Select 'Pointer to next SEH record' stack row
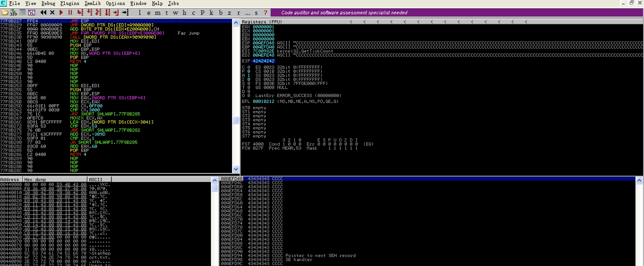Screen dimensions: 644x266 click(427, 255)
